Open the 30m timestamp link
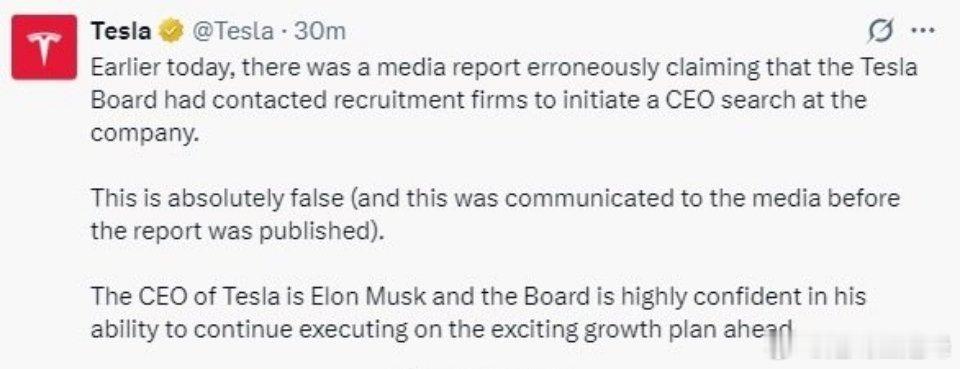Screen dimensions: 960x369 pyautogui.click(x=320, y=31)
